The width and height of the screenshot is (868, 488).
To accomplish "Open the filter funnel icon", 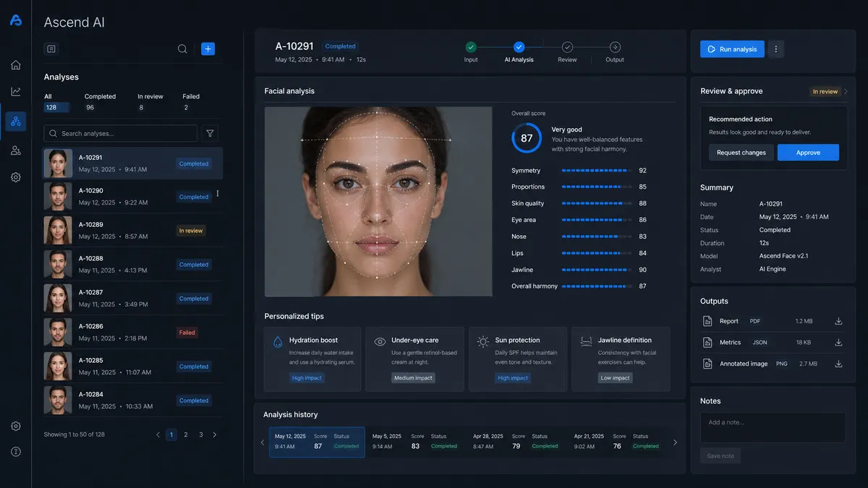I will (x=210, y=134).
